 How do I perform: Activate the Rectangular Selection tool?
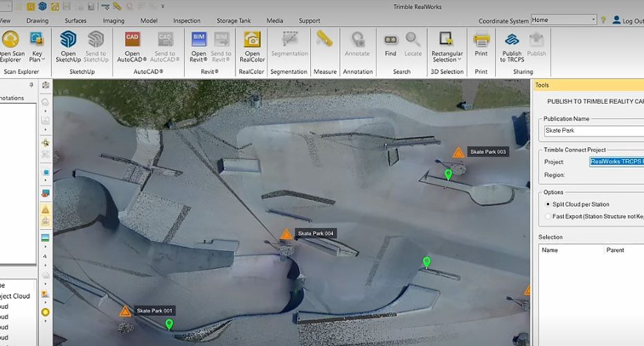[x=447, y=47]
